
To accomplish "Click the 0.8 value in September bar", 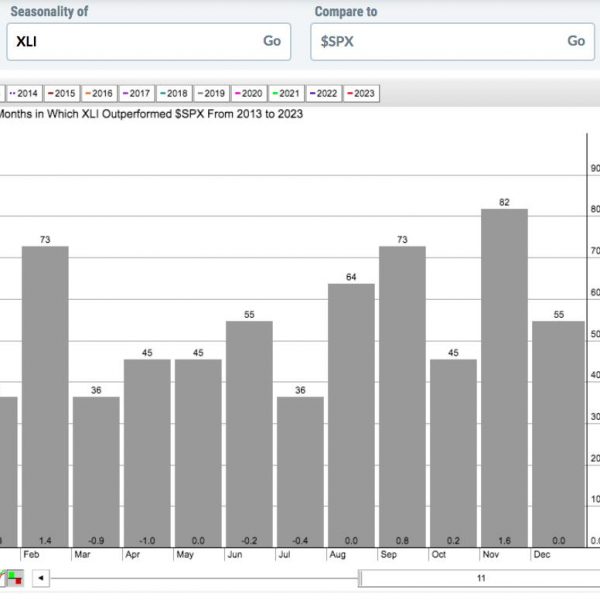I will [402, 541].
